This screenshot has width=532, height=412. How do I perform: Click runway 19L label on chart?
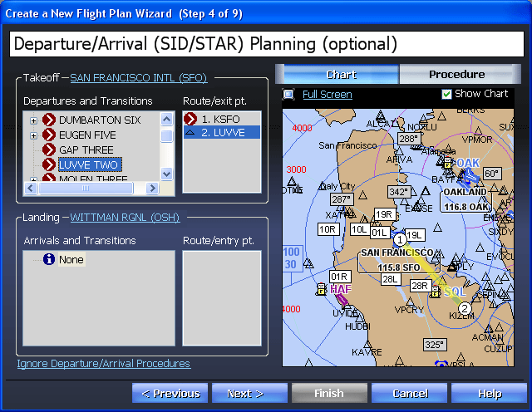pyautogui.click(x=415, y=235)
